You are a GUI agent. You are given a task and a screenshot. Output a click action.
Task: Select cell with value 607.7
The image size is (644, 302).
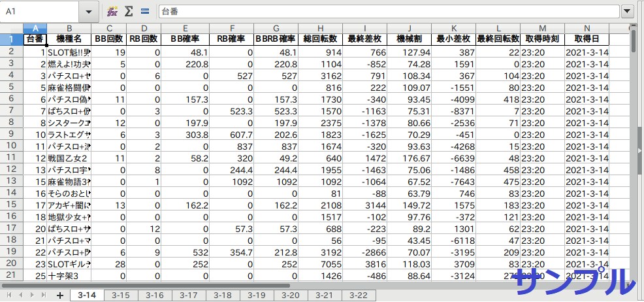click(x=231, y=135)
